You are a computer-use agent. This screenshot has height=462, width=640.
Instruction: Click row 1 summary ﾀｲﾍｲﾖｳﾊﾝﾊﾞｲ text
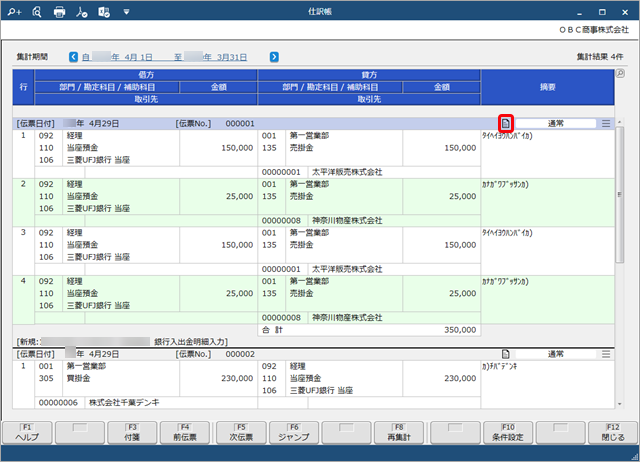[x=507, y=136]
